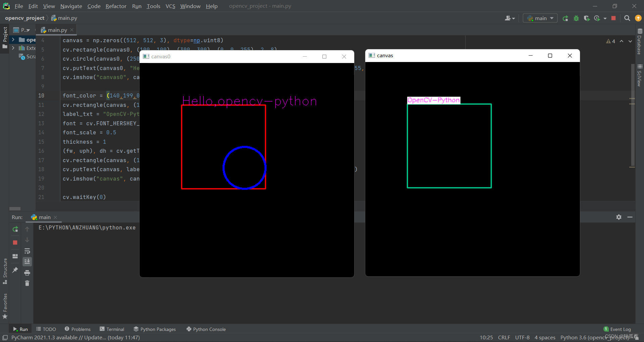Open the Profile run dropdown arrow
This screenshot has width=644, height=342.
click(x=605, y=18)
